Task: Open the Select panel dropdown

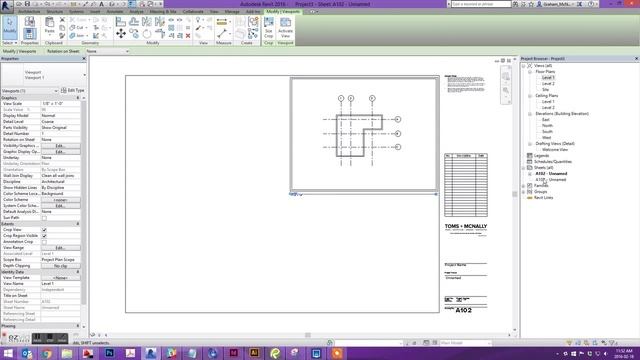Action: (x=10, y=43)
